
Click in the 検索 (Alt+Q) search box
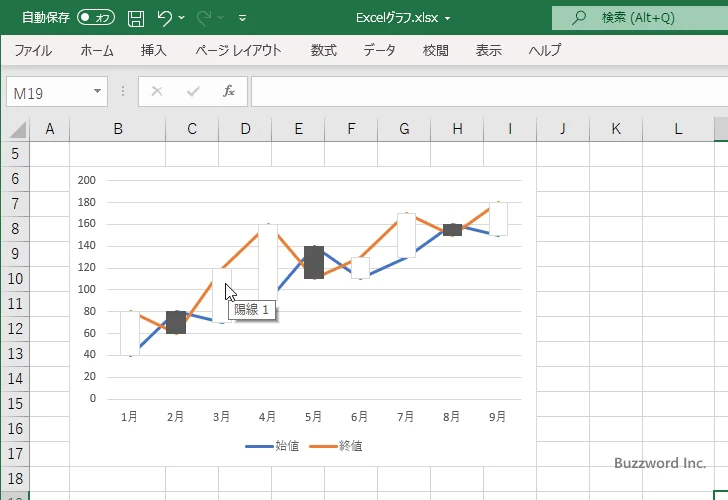[640, 18]
